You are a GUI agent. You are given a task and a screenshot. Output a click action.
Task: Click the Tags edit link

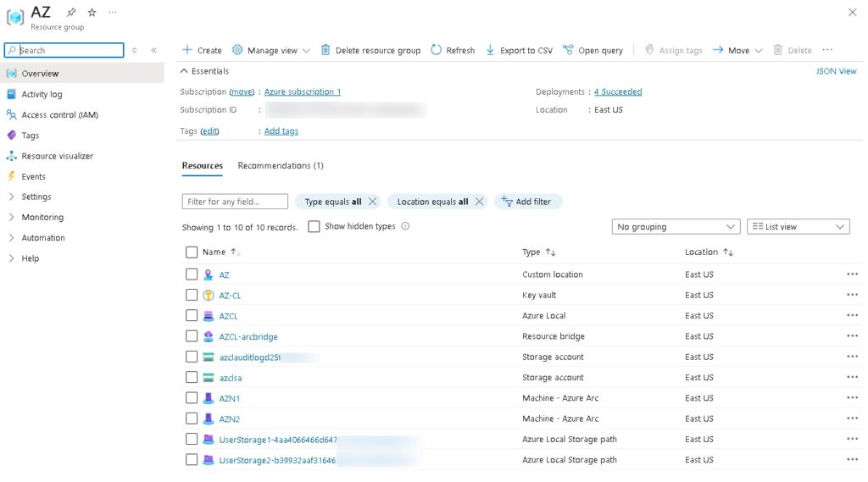coord(209,131)
